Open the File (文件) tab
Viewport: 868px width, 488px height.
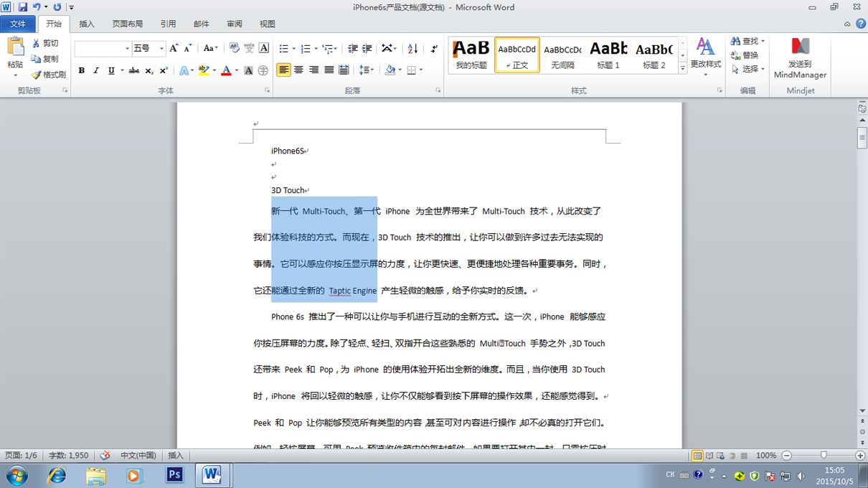pyautogui.click(x=17, y=24)
